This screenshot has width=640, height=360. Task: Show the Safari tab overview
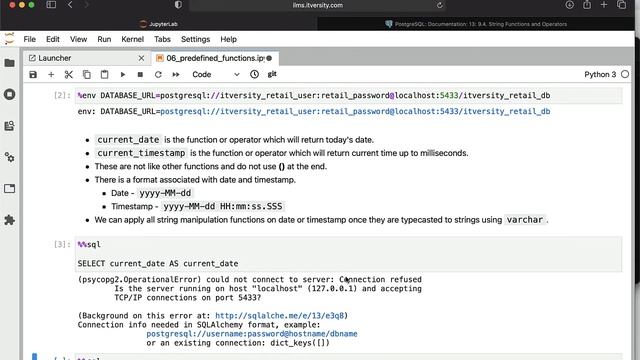point(622,5)
